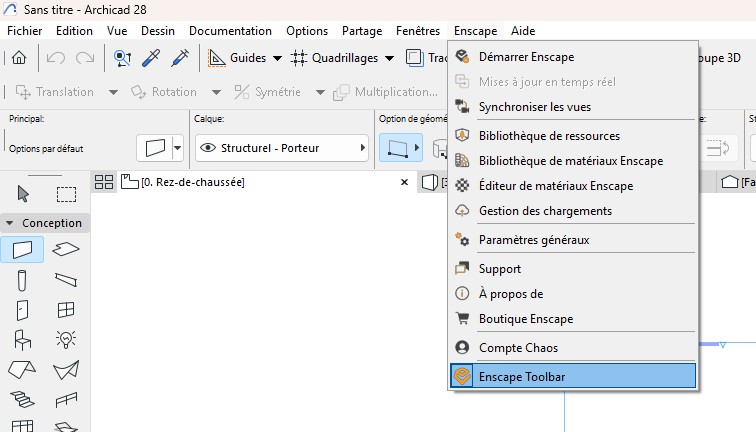Screen dimensions: 756x432
Task: Select the Wall tool
Action: click(22, 249)
